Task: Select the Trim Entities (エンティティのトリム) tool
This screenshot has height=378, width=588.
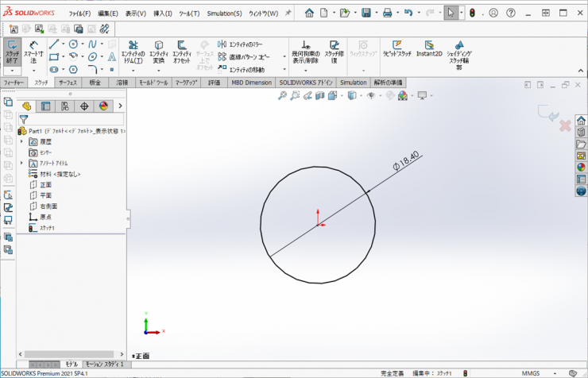Action: coord(132,52)
